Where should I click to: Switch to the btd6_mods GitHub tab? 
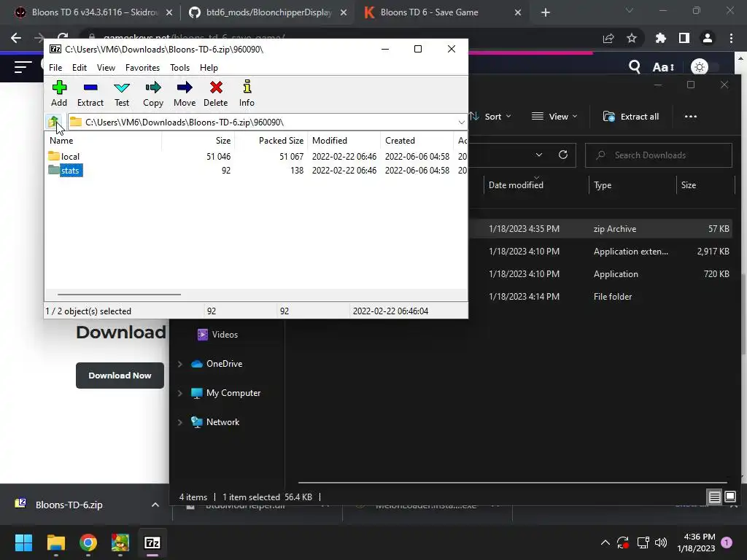[268, 12]
